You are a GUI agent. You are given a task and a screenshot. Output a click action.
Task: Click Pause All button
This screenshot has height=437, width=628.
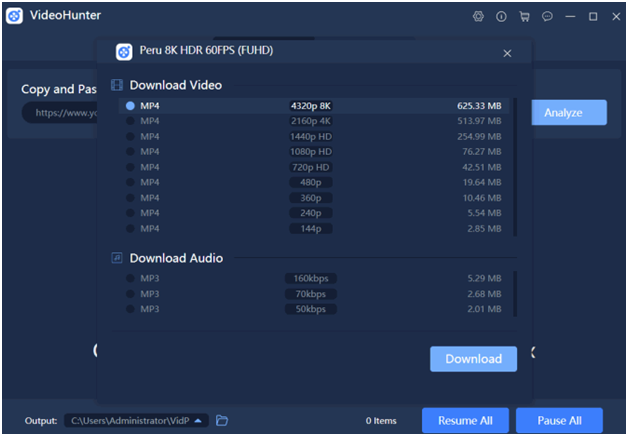click(x=559, y=421)
